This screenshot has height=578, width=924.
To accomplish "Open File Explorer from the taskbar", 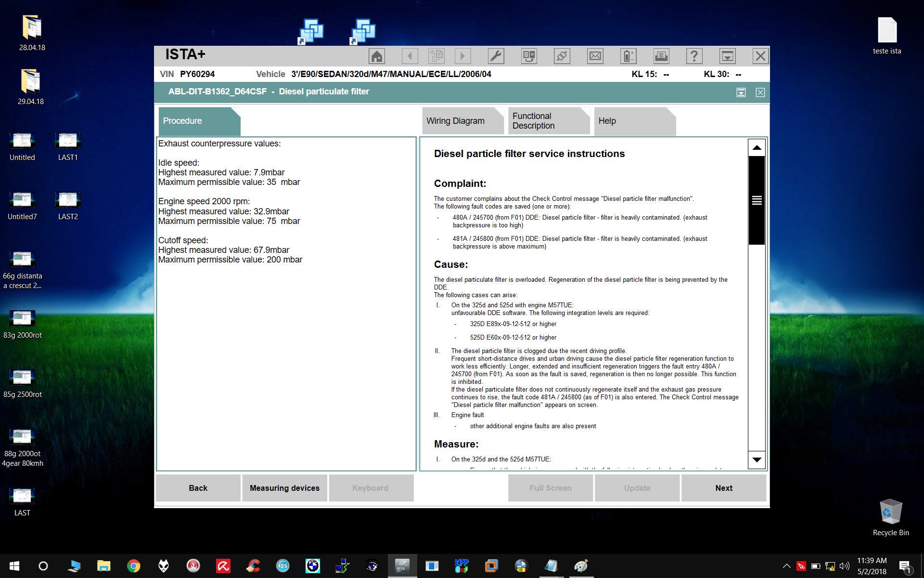I will click(103, 566).
